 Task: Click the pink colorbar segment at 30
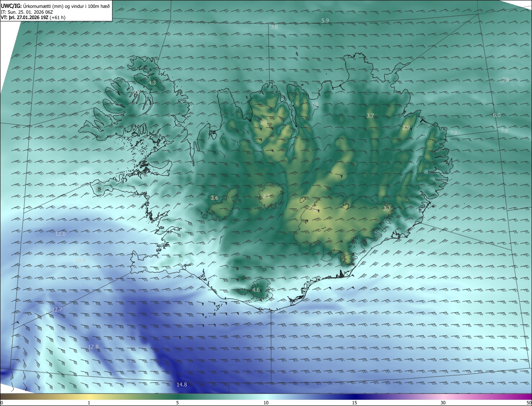tap(443, 397)
